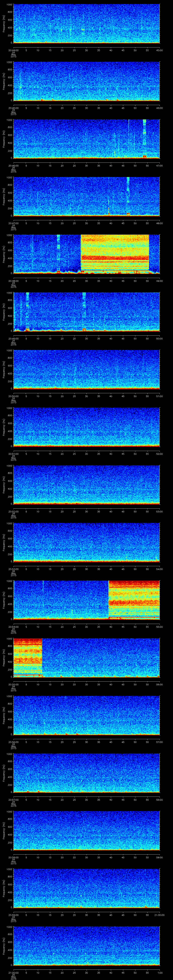The width and height of the screenshot is (173, 980).
Task: Open the 20:44:00 spectrogram panel
Action: click(x=86, y=24)
